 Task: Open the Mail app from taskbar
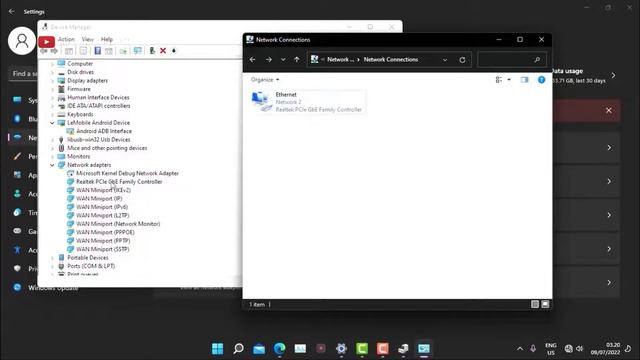pyautogui.click(x=259, y=349)
